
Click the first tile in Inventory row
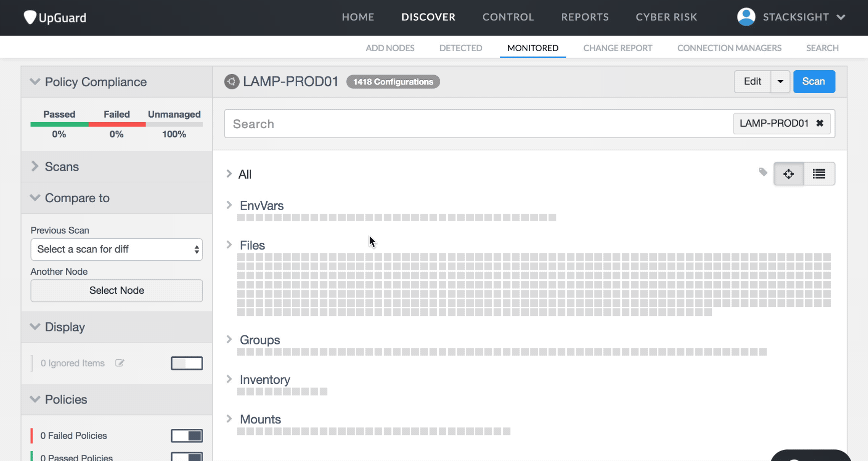[x=241, y=391]
